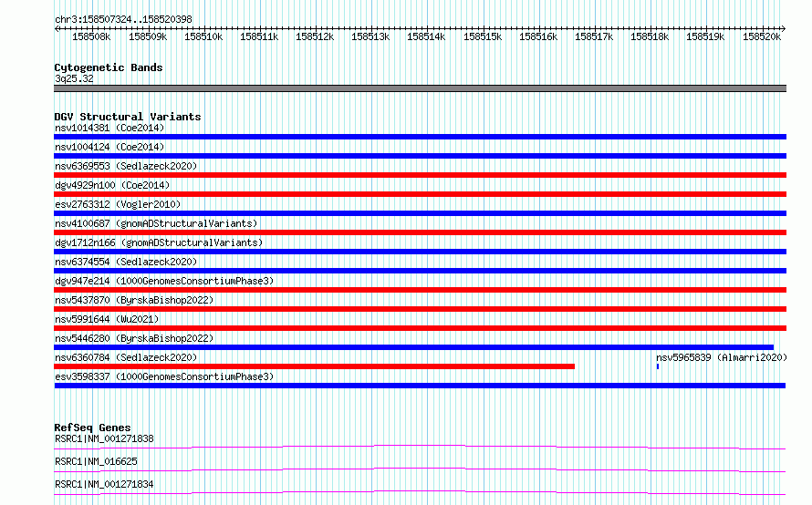812x505 pixels.
Task: Click the 158515k ruler tick label
Action: [x=483, y=36]
